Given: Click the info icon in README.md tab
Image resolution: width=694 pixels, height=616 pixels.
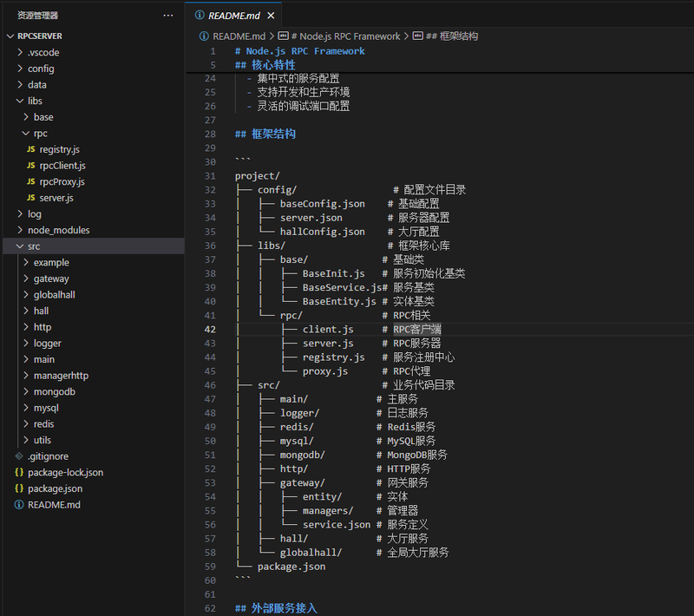Looking at the screenshot, I should 200,15.
